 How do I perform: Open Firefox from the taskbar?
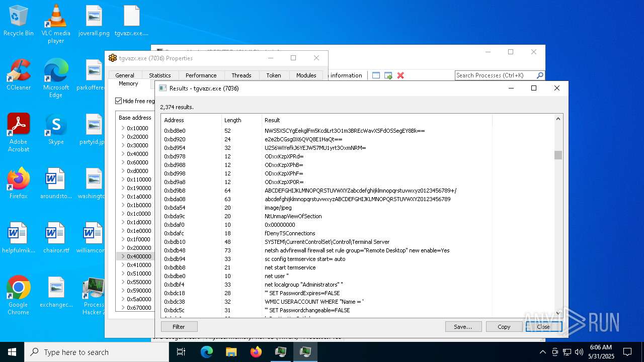coord(256,352)
